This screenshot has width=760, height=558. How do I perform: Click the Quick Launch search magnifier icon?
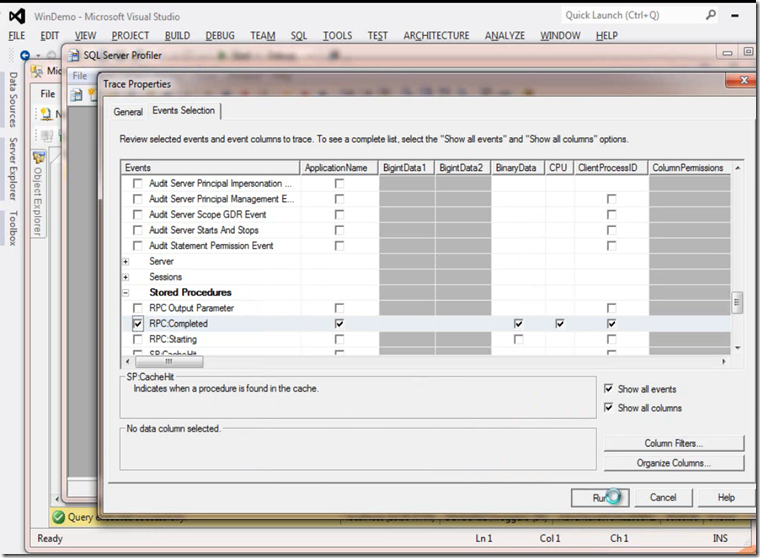click(x=711, y=15)
